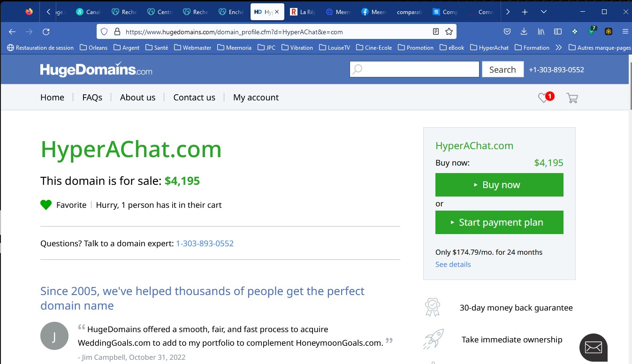Go to My account page
Viewport: 632px width, 364px height.
coord(256,98)
